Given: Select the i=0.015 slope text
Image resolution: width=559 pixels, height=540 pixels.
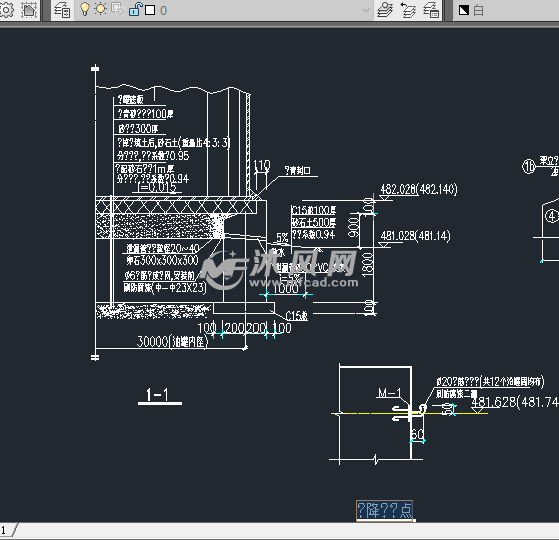Looking at the screenshot, I should (x=157, y=187).
